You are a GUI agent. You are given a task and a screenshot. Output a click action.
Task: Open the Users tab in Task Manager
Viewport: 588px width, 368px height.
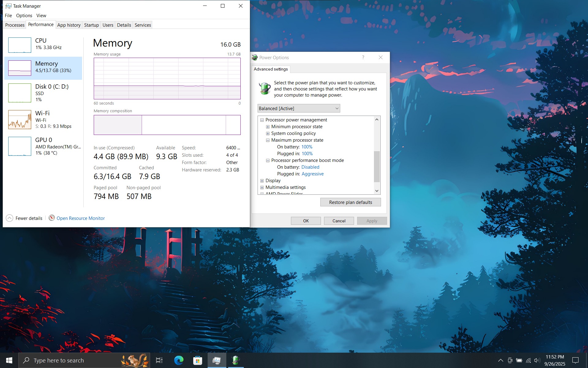tap(108, 25)
